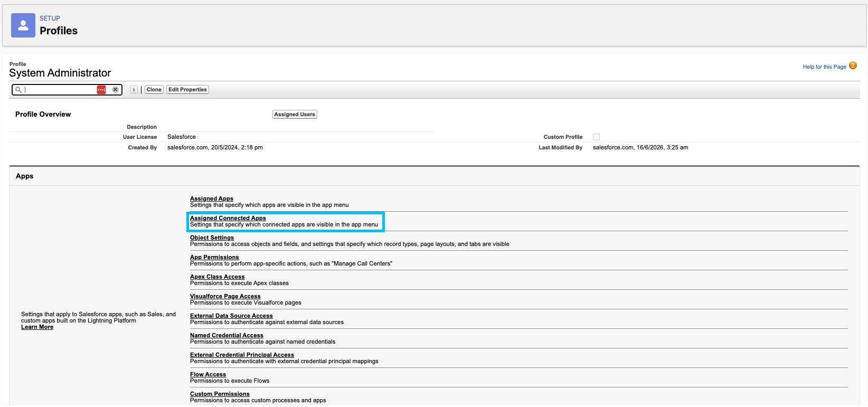Viewport: 868px width, 407px height.
Task: Click the SETUP breadcrumb label
Action: tap(50, 18)
